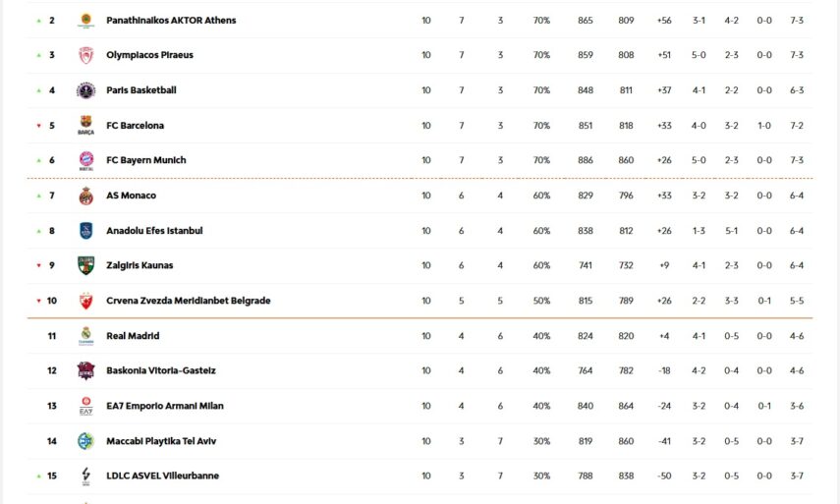Click FC Barcelona's red down-trend arrow
This screenshot has height=504, width=840.
tap(39, 126)
